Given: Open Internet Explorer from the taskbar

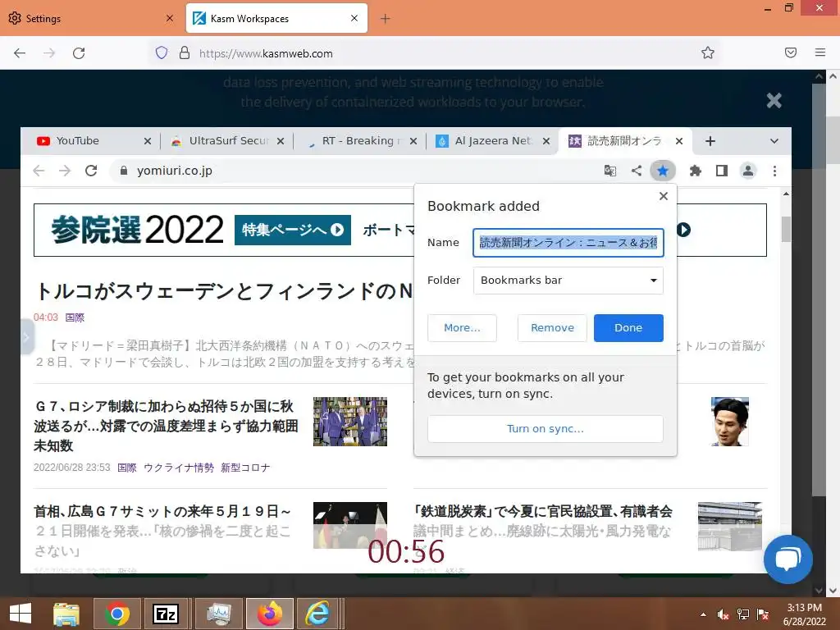Looking at the screenshot, I should pos(318,614).
